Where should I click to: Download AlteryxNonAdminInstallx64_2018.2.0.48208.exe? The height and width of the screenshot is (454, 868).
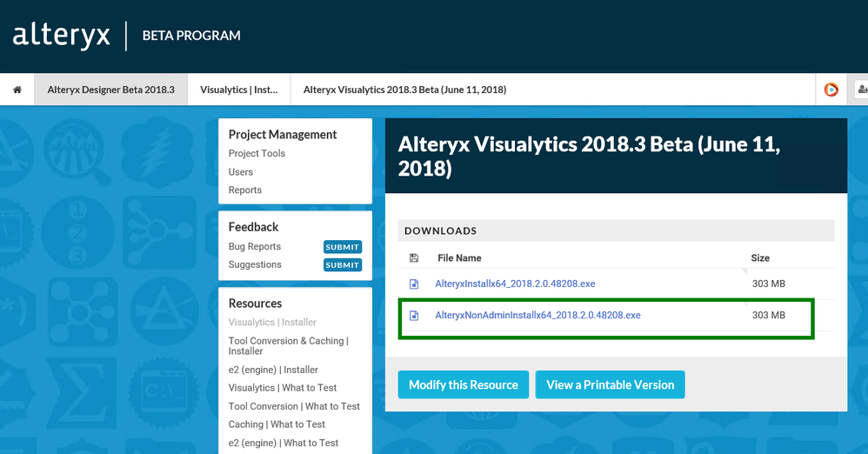pos(537,316)
